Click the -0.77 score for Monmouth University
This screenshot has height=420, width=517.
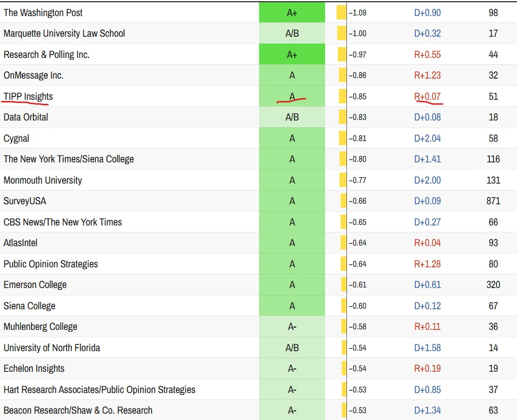(357, 180)
